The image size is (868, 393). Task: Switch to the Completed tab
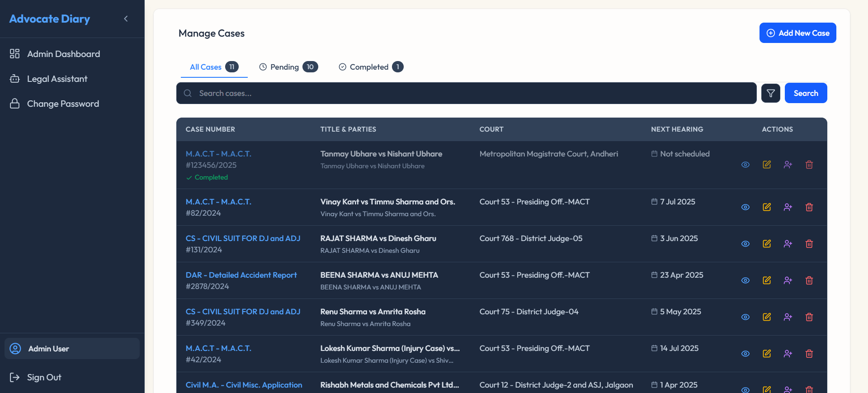point(371,67)
